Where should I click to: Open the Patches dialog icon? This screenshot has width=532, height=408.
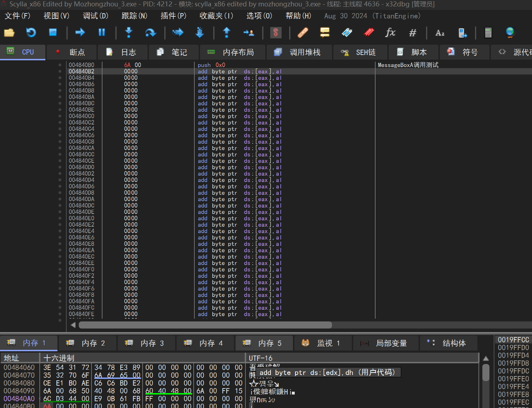tap(303, 33)
